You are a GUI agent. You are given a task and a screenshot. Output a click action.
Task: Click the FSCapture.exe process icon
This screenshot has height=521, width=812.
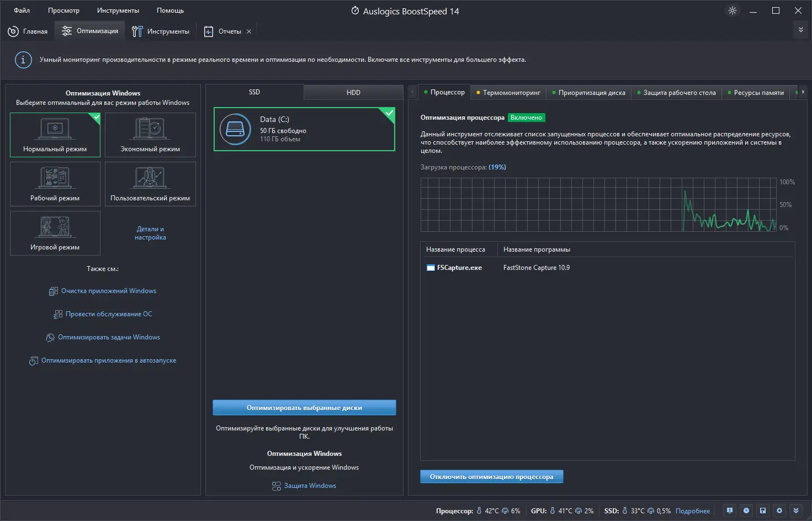[431, 268]
